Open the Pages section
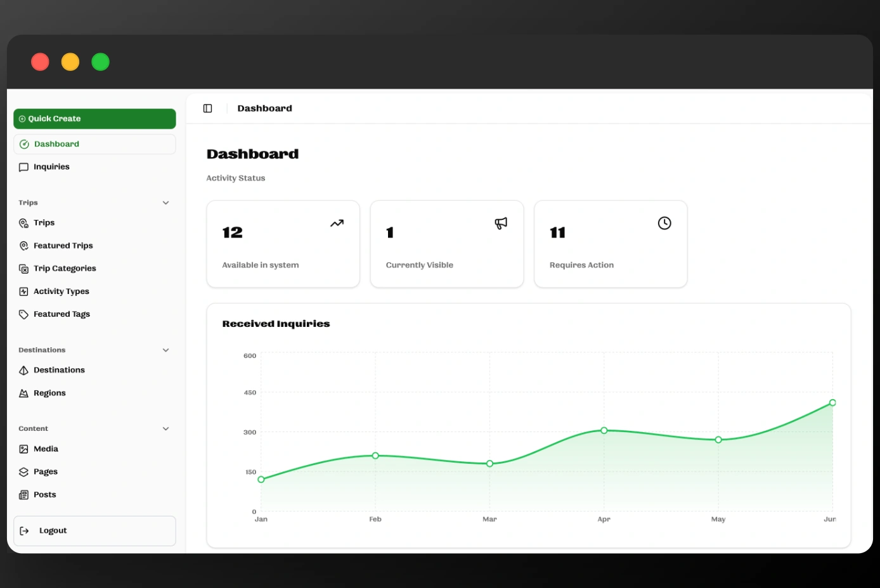This screenshot has width=880, height=588. (x=94, y=471)
